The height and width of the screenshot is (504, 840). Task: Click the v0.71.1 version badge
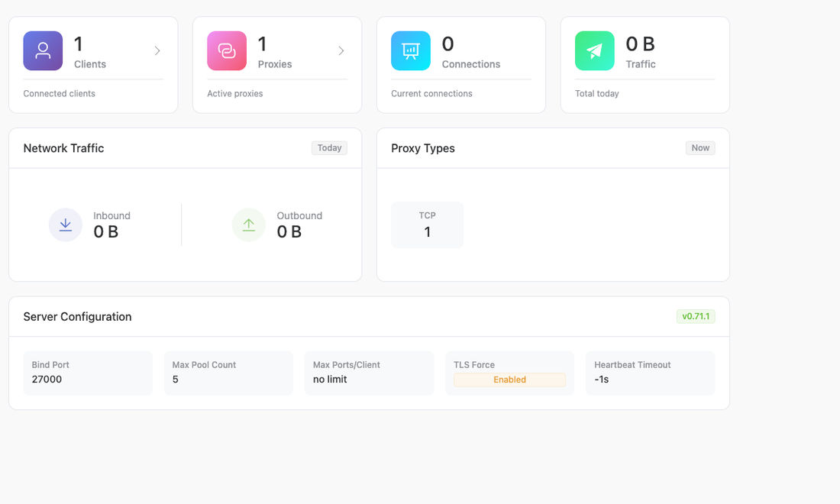coord(696,317)
